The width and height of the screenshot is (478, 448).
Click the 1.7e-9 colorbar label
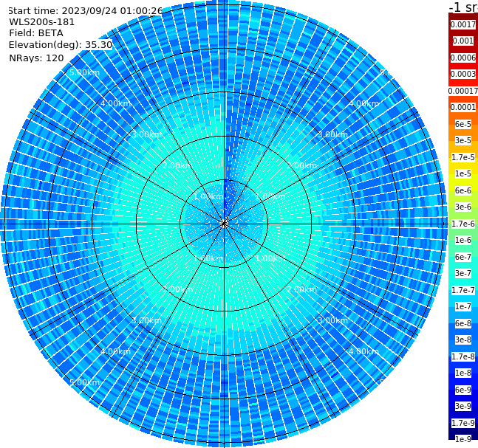(x=463, y=423)
